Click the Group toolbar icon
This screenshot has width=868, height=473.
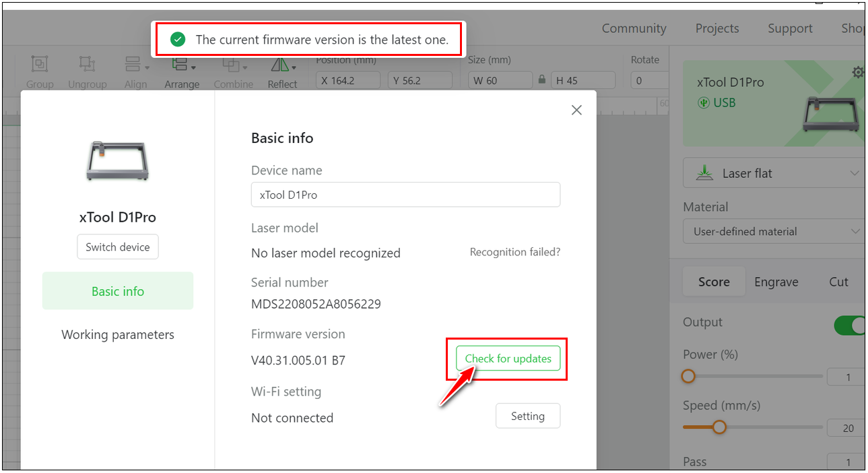[40, 65]
